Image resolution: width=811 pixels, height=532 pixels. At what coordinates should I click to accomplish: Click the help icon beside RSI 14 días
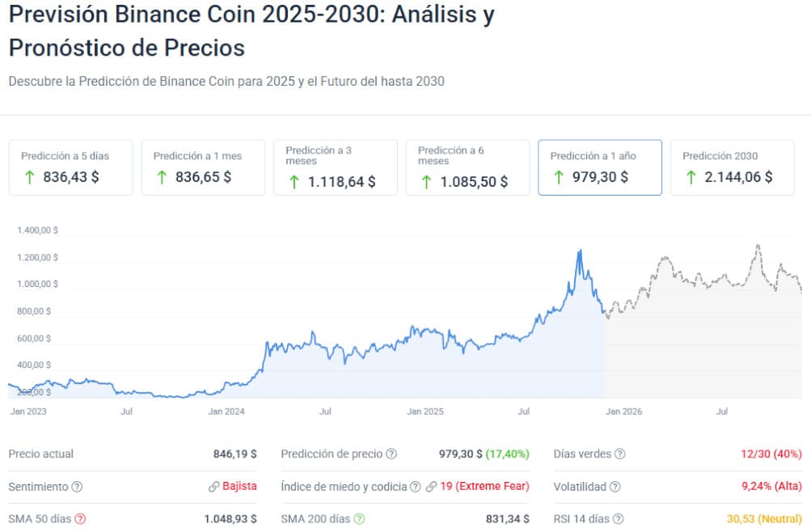pyautogui.click(x=619, y=519)
